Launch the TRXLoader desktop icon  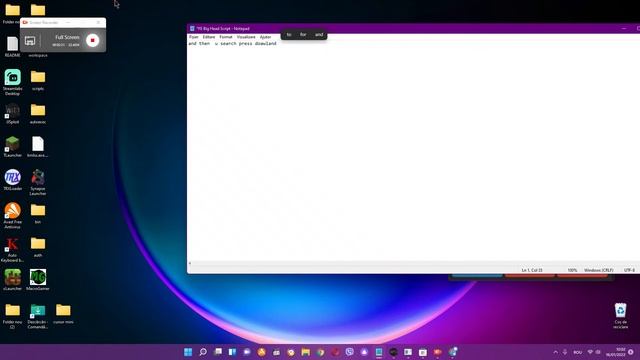12,180
